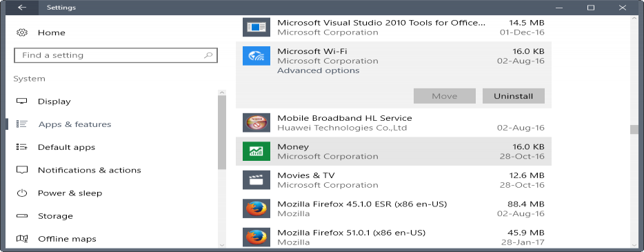Screen dimensions: 644x252
Task: Switch to Power & sleep settings
Action: click(70, 193)
